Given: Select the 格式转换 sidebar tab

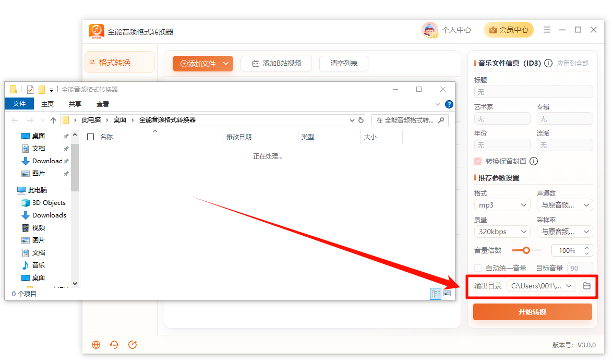Looking at the screenshot, I should point(119,62).
